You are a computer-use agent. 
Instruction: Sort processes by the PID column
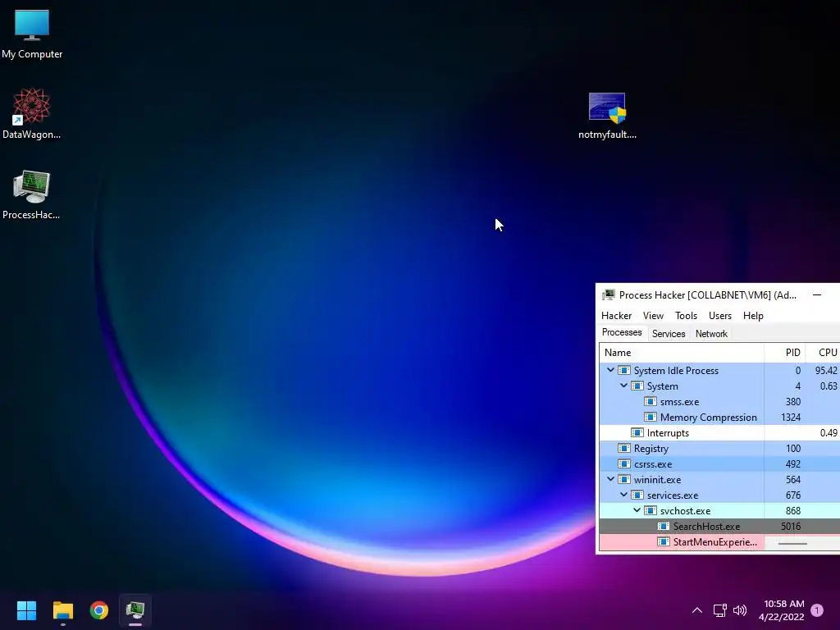coord(784,353)
